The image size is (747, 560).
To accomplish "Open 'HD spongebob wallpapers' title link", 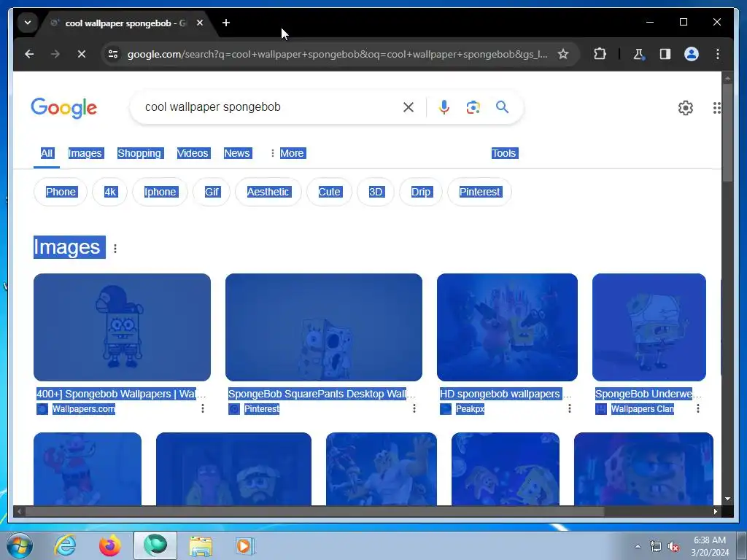I will click(x=506, y=394).
